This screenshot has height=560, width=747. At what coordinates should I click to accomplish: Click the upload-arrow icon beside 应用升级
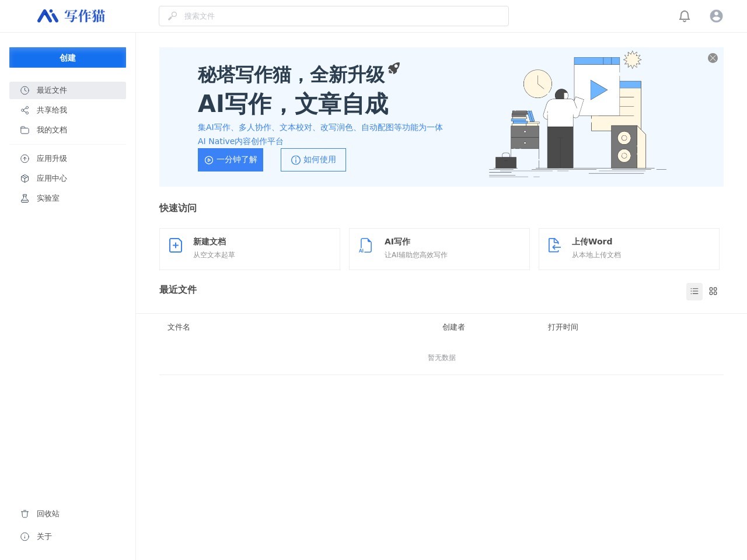tap(25, 159)
